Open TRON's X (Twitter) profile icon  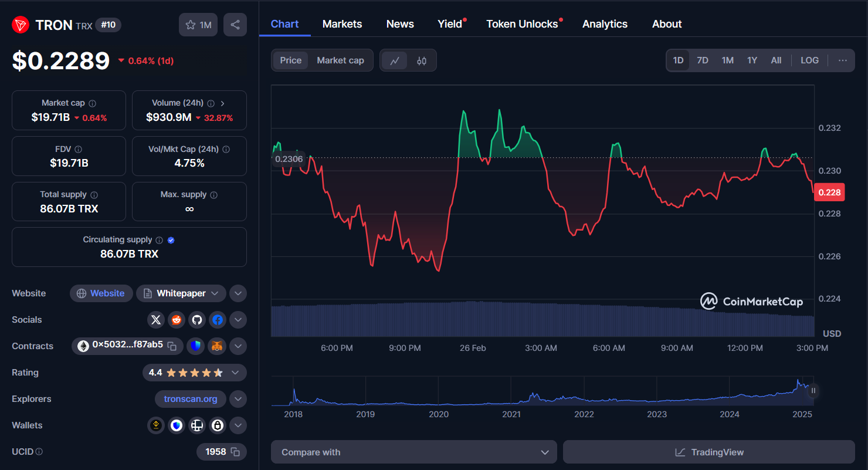(x=155, y=320)
